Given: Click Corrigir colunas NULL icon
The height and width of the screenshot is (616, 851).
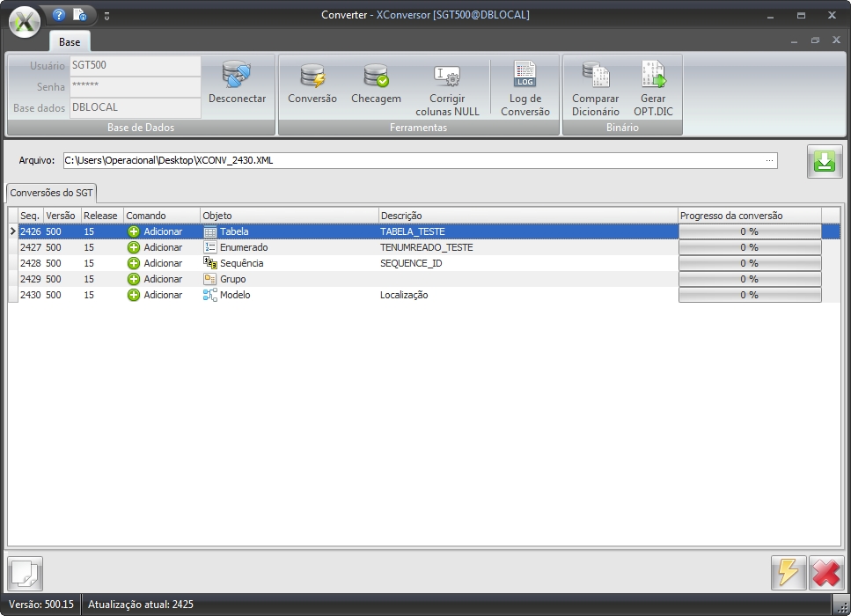Looking at the screenshot, I should click(x=447, y=77).
